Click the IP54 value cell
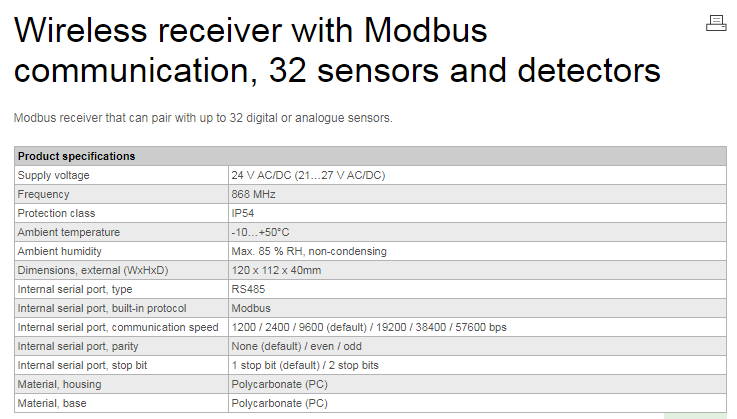Screen dimensions: 737x419 pos(243,213)
